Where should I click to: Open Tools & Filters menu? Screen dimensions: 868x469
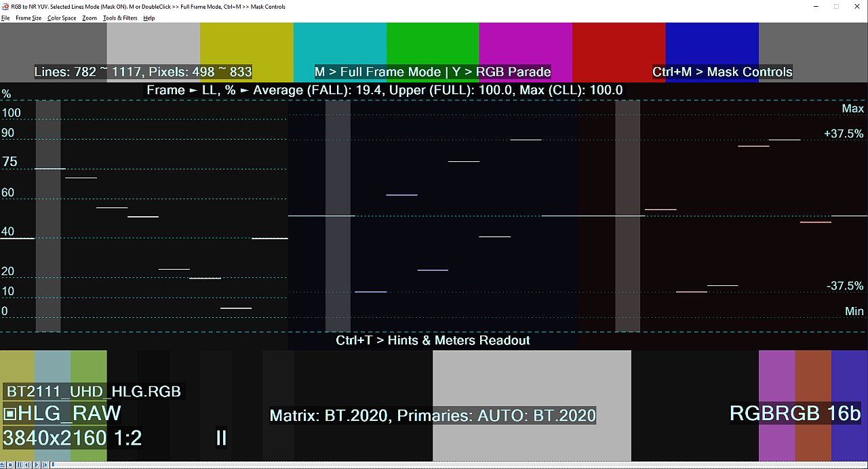point(120,18)
